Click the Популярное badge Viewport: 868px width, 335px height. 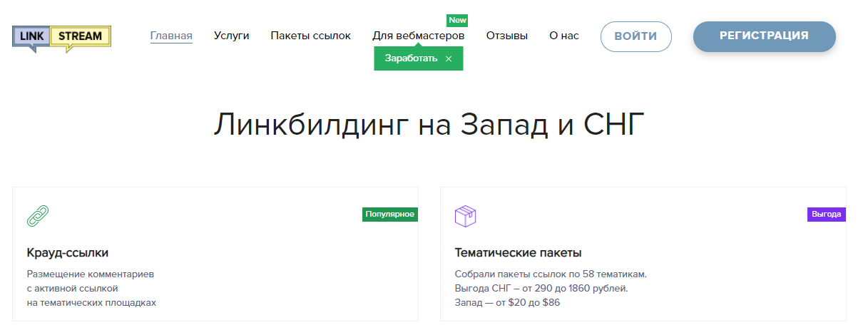pyautogui.click(x=390, y=214)
